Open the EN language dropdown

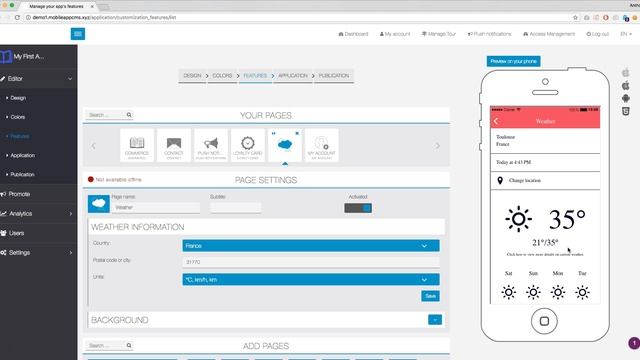pyautogui.click(x=626, y=34)
